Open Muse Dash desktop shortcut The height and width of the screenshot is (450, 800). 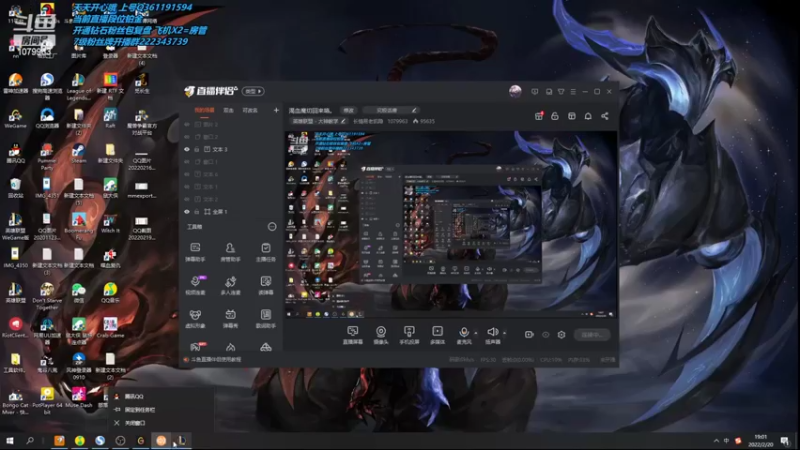tap(79, 397)
